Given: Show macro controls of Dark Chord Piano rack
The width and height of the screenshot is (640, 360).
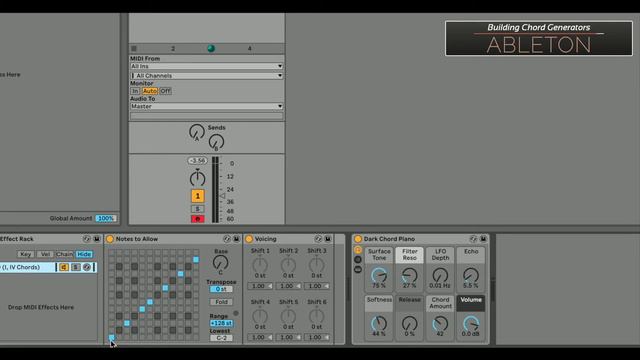Looking at the screenshot, I should [358, 250].
